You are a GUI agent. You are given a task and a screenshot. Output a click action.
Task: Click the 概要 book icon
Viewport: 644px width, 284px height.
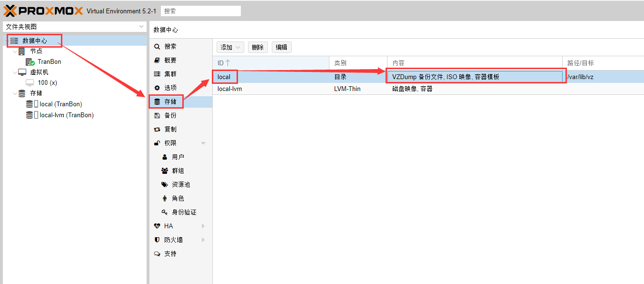[157, 61]
